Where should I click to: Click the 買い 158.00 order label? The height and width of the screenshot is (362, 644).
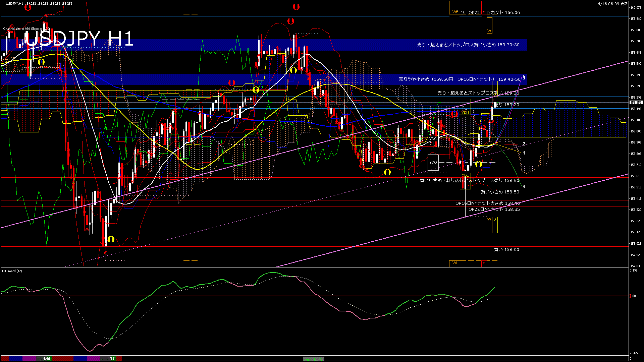click(x=506, y=250)
